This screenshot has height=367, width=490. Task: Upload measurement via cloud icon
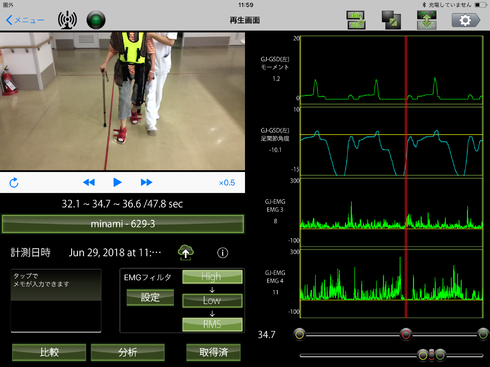point(186,252)
